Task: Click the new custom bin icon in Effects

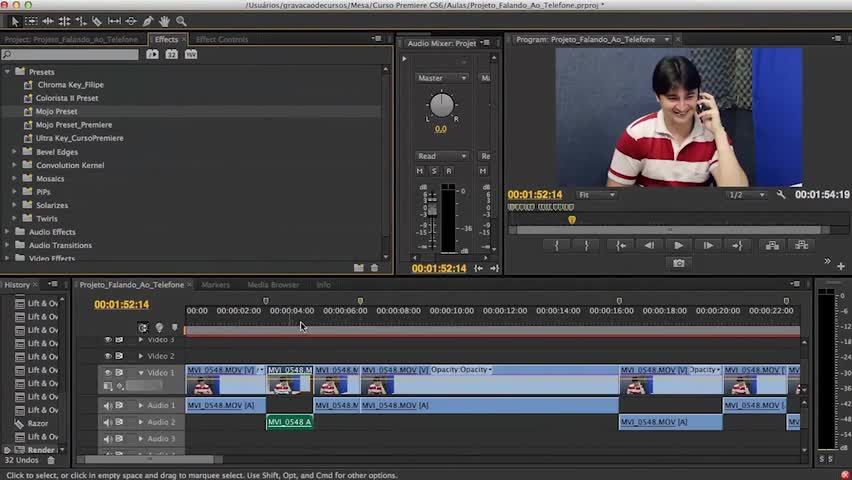Action: [358, 268]
